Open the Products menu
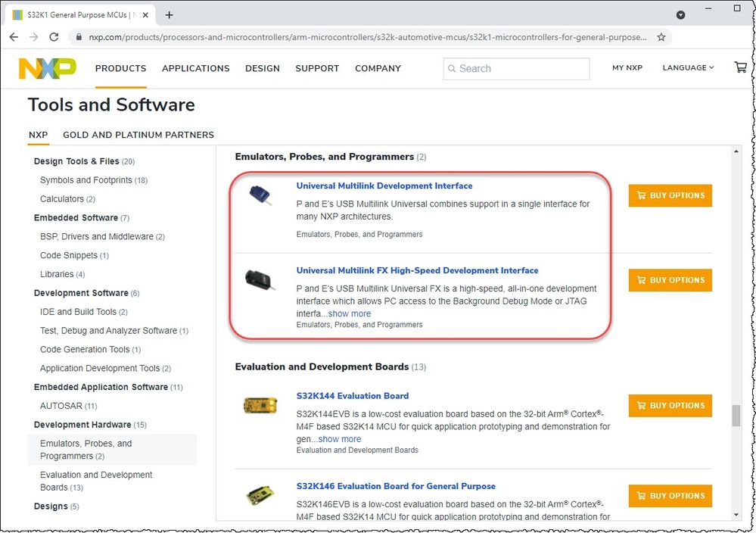Viewport: 756px width, 533px height. [120, 68]
